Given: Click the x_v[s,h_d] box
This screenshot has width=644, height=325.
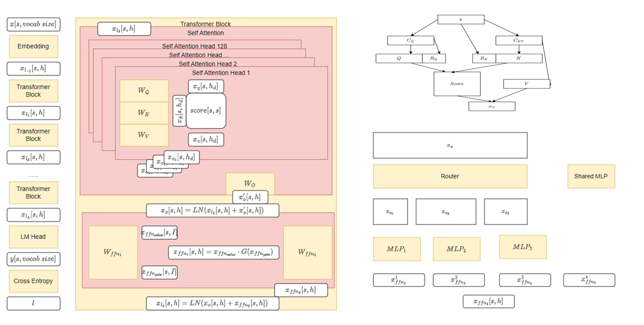Looking at the screenshot, I should point(205,139).
